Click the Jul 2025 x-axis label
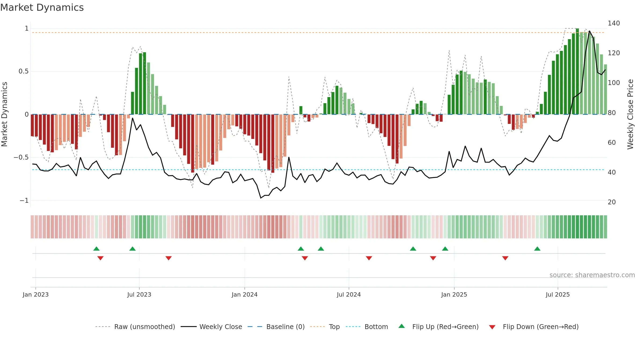This screenshot has width=644, height=362. [x=558, y=294]
